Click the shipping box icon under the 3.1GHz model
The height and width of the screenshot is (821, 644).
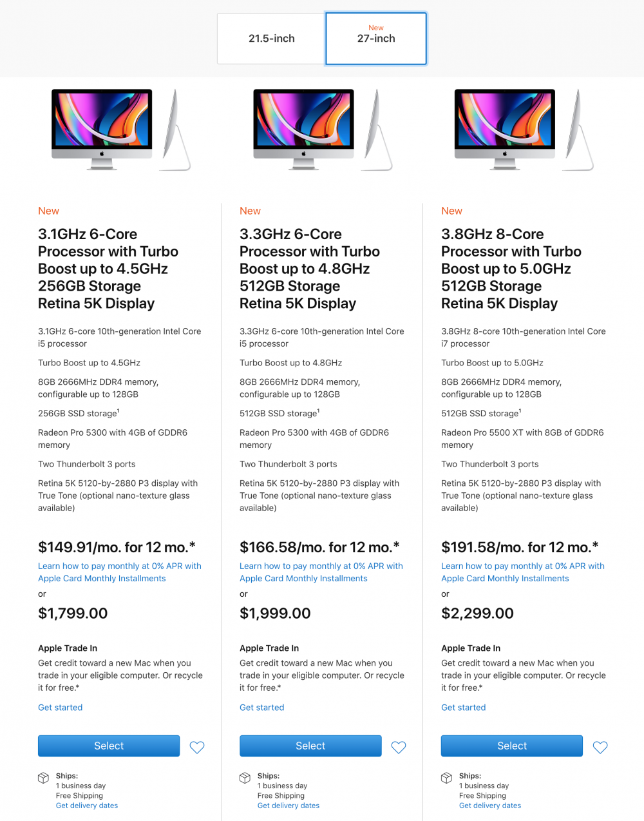coord(43,778)
